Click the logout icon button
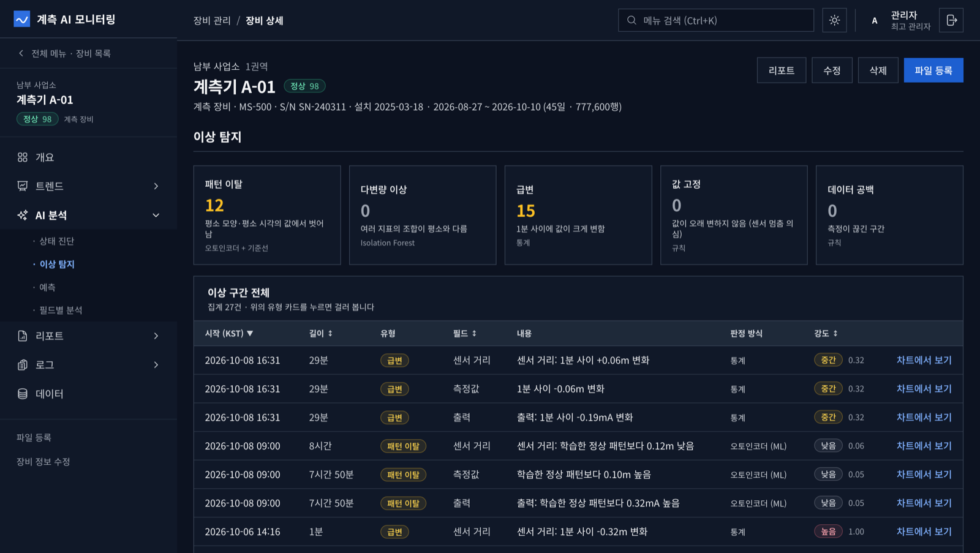This screenshot has width=980, height=553. (951, 20)
